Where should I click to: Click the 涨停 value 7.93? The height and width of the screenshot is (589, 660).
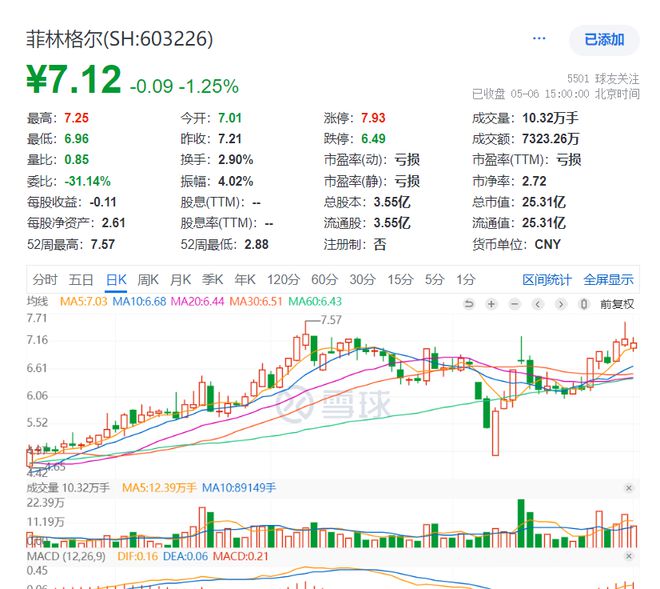point(373,118)
